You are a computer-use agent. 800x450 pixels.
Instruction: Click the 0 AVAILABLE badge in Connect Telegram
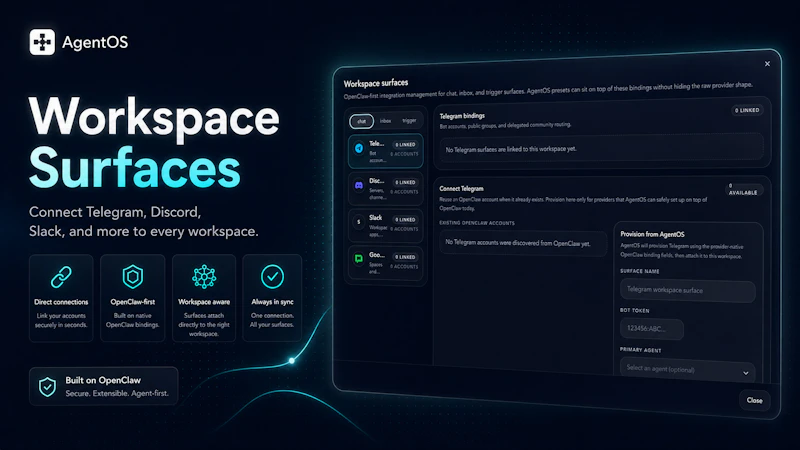tap(743, 189)
